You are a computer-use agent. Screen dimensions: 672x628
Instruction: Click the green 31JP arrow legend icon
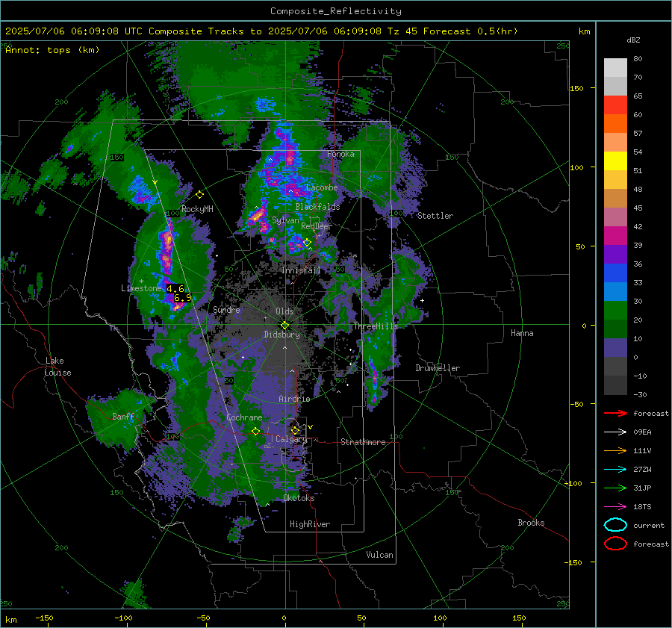(x=615, y=488)
